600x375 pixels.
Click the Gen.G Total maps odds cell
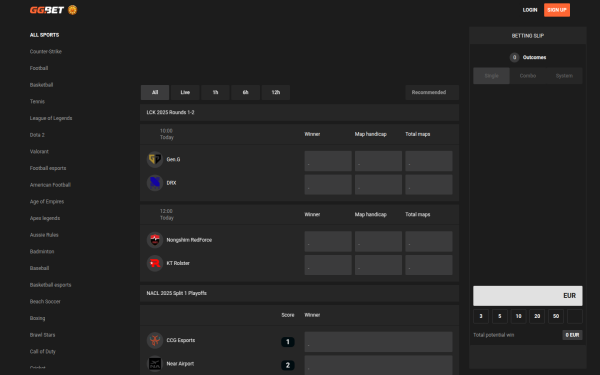pyautogui.click(x=429, y=161)
